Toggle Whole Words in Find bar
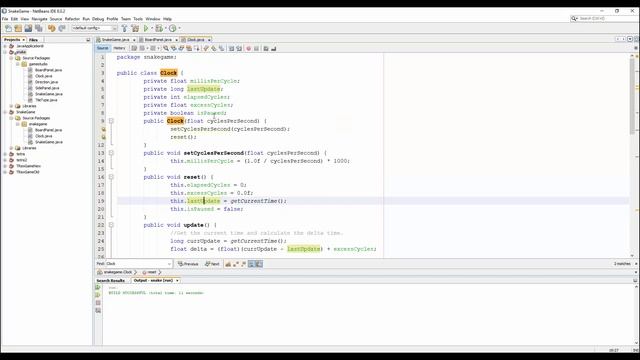The image size is (640, 360). point(236,264)
